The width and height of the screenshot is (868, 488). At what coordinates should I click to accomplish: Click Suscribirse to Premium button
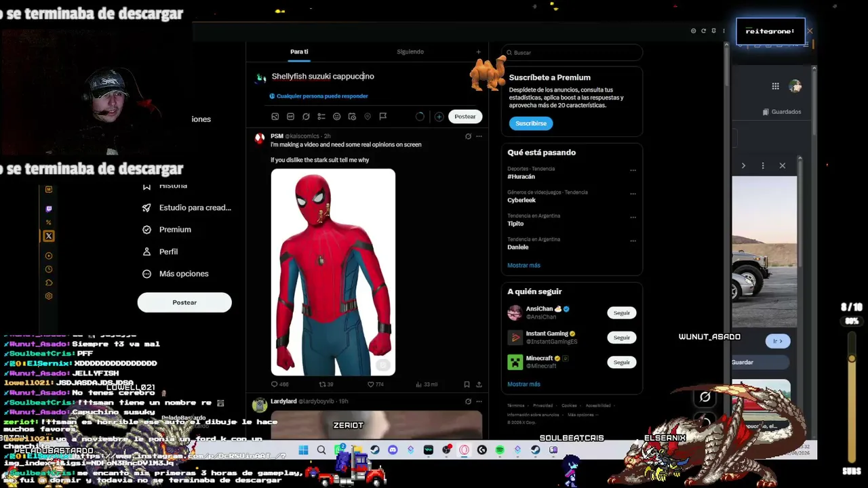coord(531,123)
